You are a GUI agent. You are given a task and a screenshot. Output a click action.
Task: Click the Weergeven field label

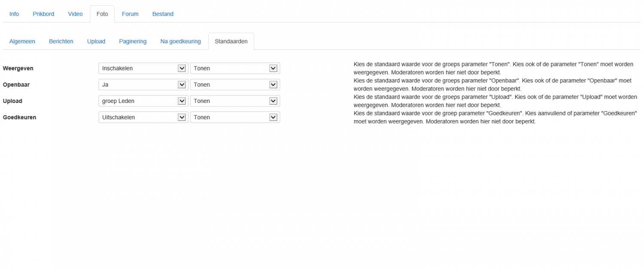pos(18,68)
